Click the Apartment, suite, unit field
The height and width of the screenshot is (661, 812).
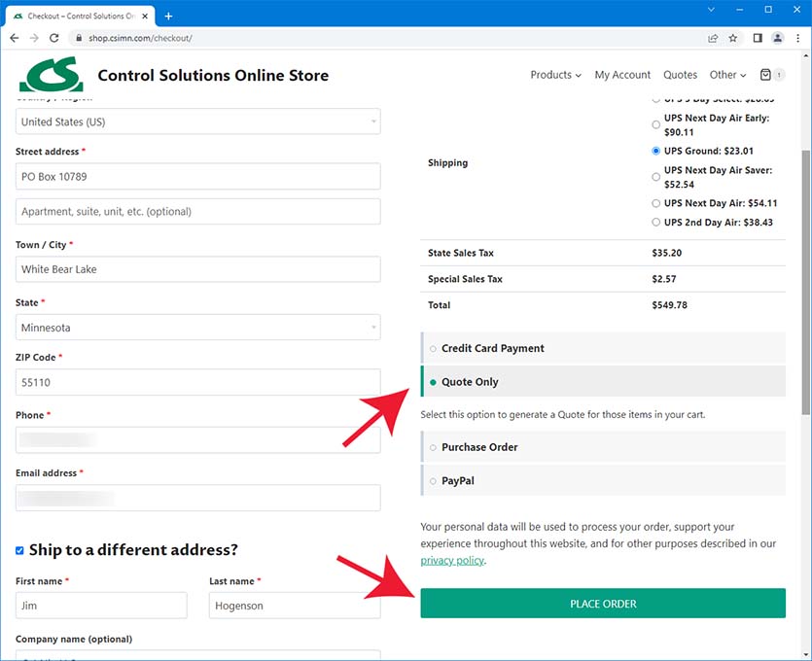click(197, 211)
